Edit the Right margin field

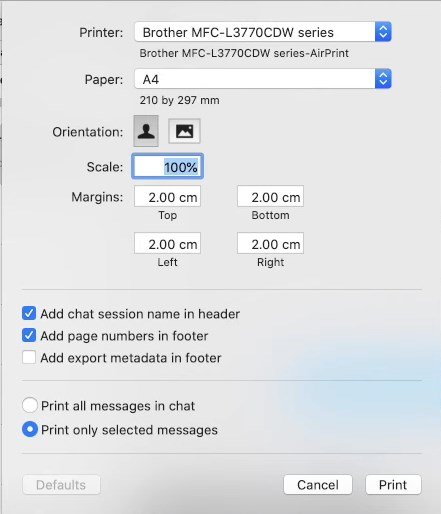pos(270,244)
